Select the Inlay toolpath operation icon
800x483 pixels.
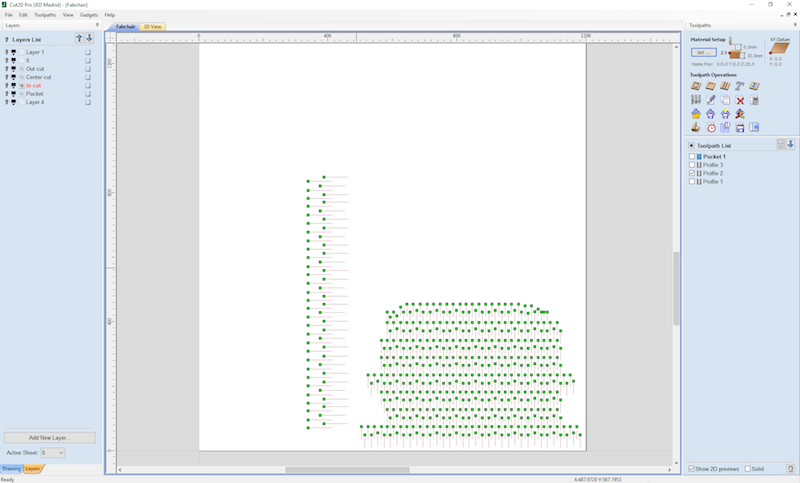click(x=754, y=86)
